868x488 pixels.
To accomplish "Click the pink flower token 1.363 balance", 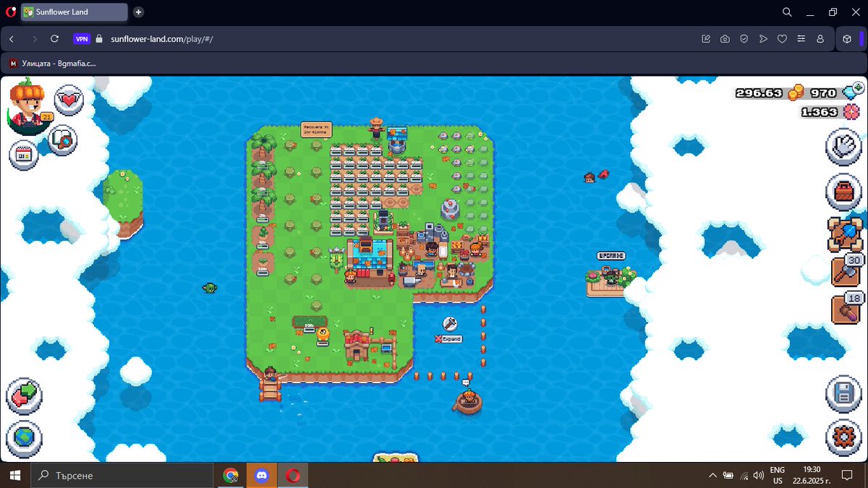I will (830, 112).
